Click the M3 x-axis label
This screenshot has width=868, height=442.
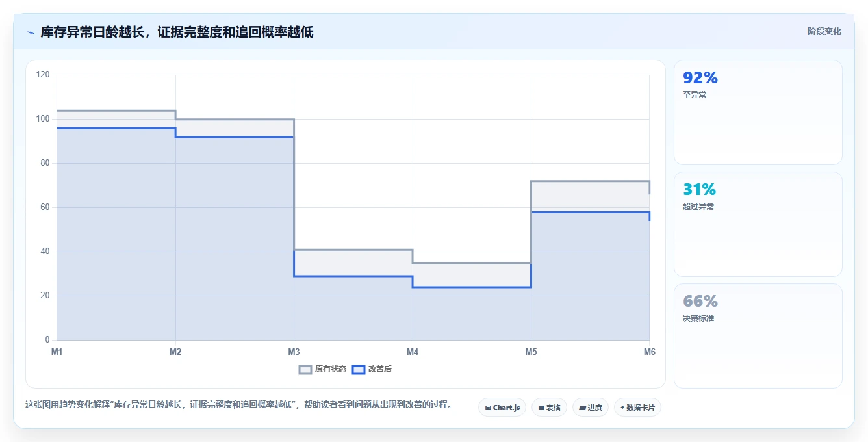294,352
